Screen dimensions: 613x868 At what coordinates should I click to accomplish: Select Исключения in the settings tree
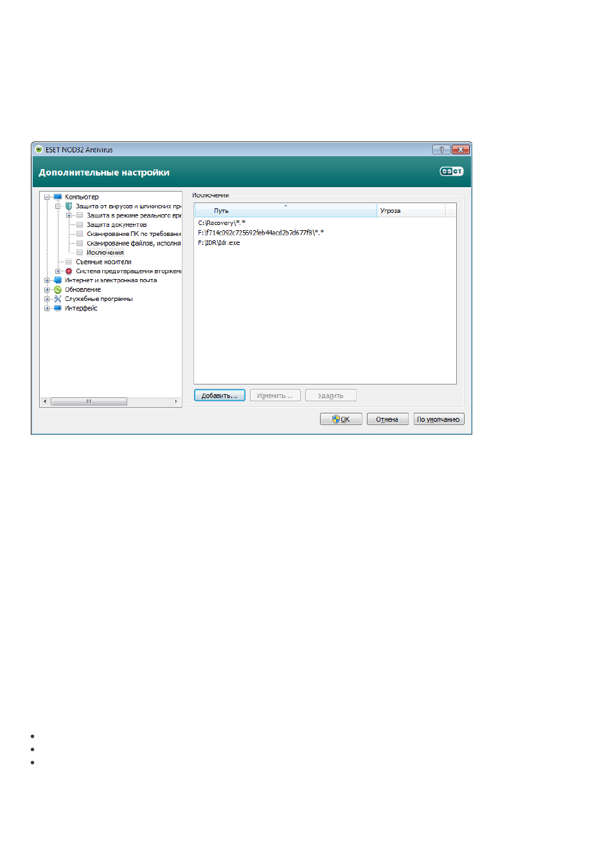click(105, 253)
